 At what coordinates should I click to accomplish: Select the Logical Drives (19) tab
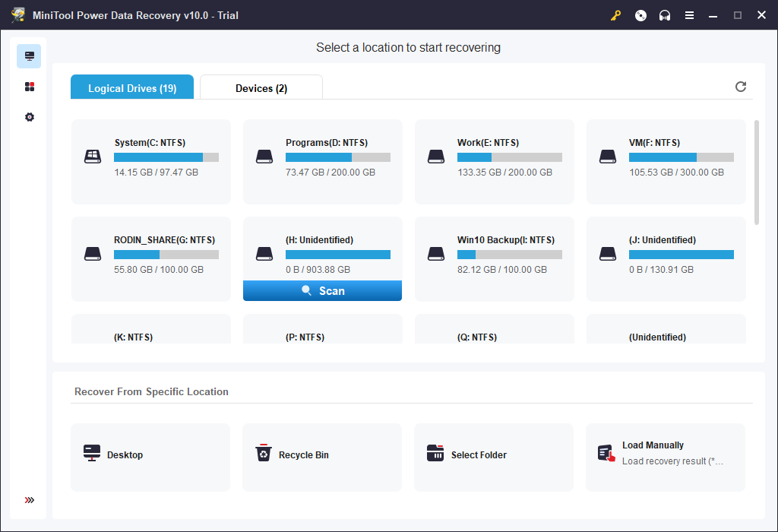(x=132, y=88)
